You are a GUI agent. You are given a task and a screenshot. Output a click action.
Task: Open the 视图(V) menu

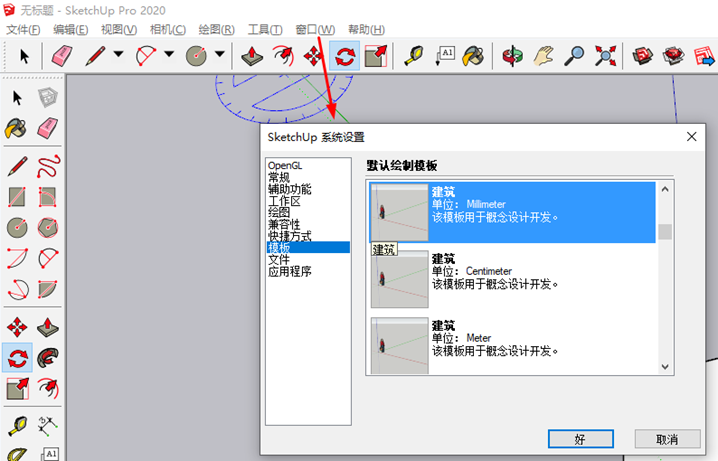click(119, 30)
